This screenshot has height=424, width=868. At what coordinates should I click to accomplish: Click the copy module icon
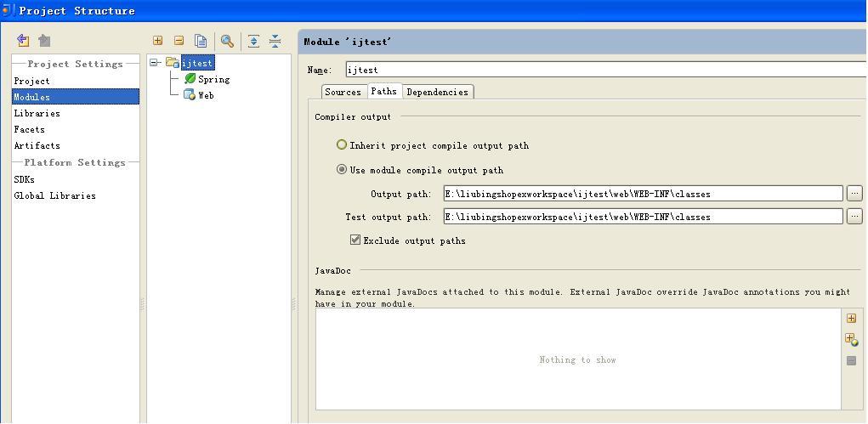201,41
